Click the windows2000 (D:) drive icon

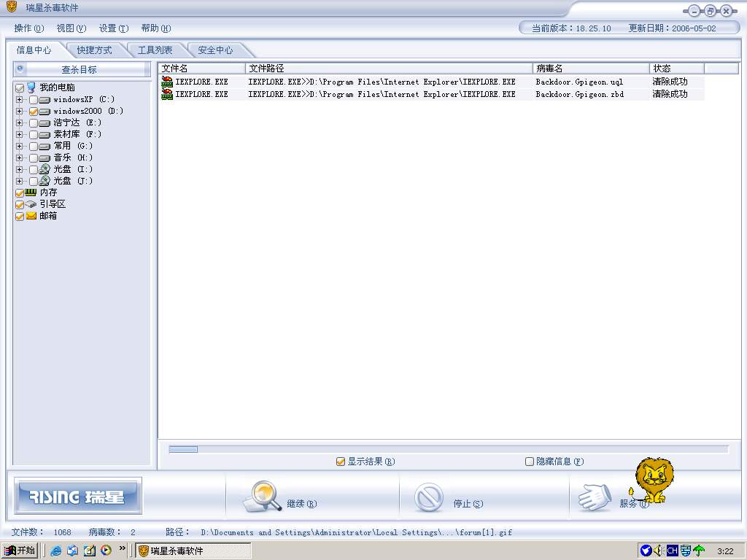44,112
